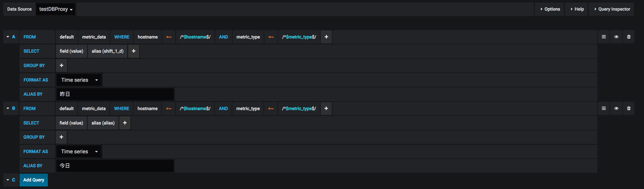Change the hostname =~ operator in query B
Viewport: 644px width, 189px height.
click(x=169, y=108)
